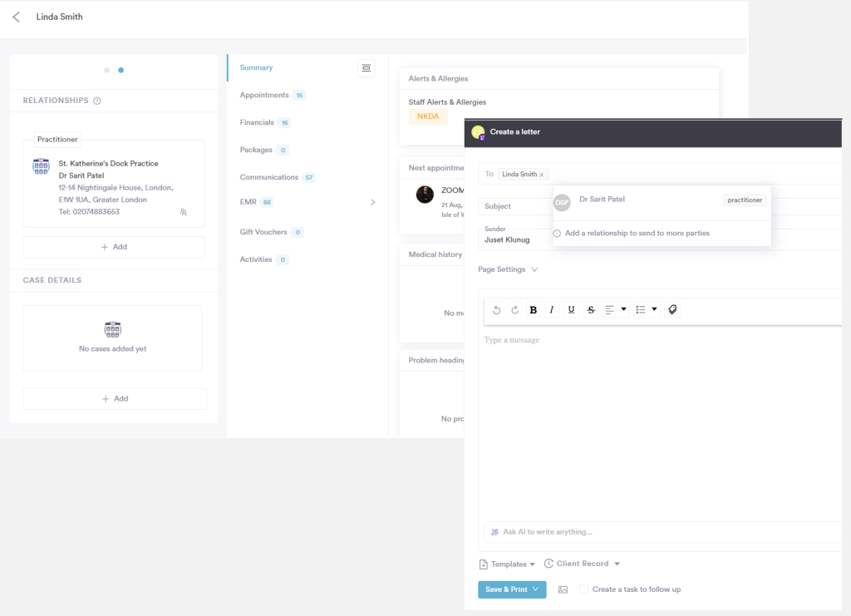Image resolution: width=851 pixels, height=616 pixels.
Task: Open text alignment dropdown
Action: click(615, 310)
